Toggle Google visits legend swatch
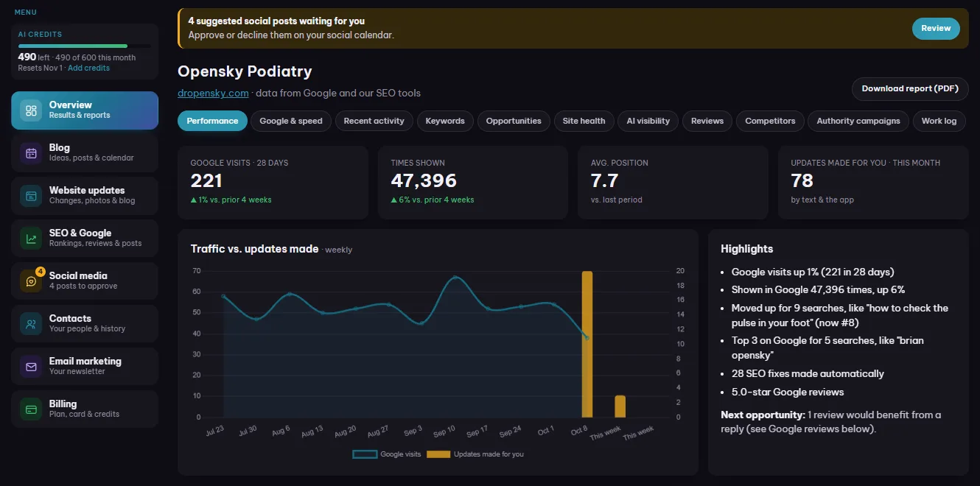This screenshot has height=486, width=980. click(x=365, y=454)
